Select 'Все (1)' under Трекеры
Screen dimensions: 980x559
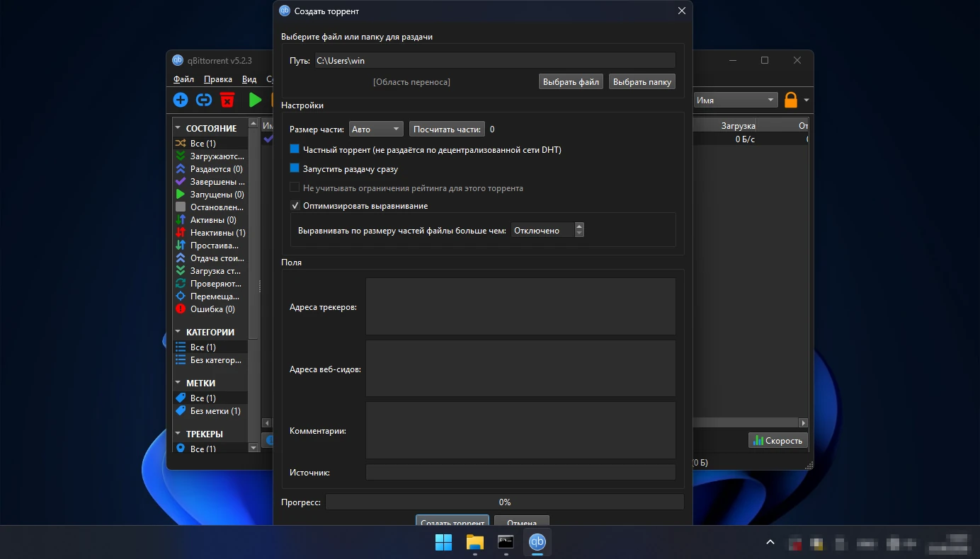pyautogui.click(x=210, y=449)
